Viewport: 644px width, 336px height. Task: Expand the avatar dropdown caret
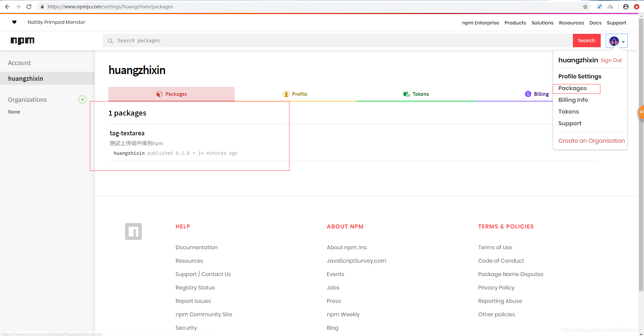point(623,42)
